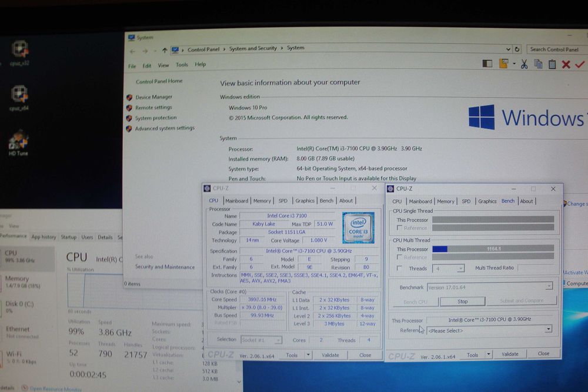Image resolution: width=588 pixels, height=392 pixels.
Task: Click the CPU Single Thread progress bar
Action: pos(493,220)
